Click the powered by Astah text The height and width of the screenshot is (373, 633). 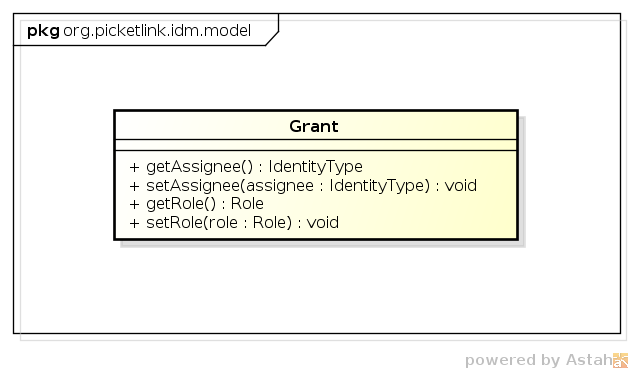539,360
